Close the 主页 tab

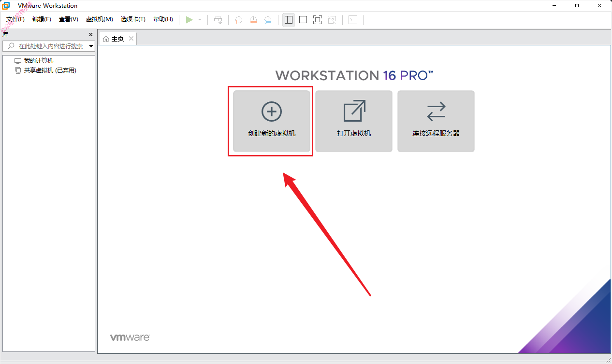pyautogui.click(x=131, y=39)
